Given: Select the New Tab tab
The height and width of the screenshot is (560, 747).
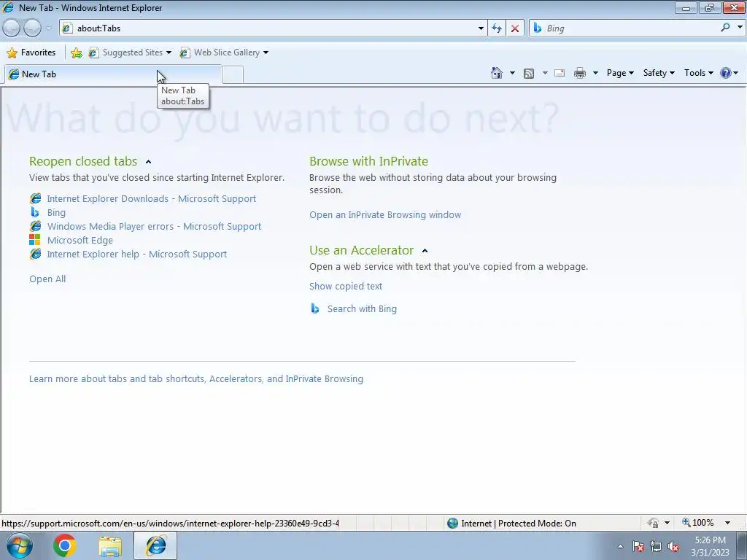Looking at the screenshot, I should click(x=113, y=74).
